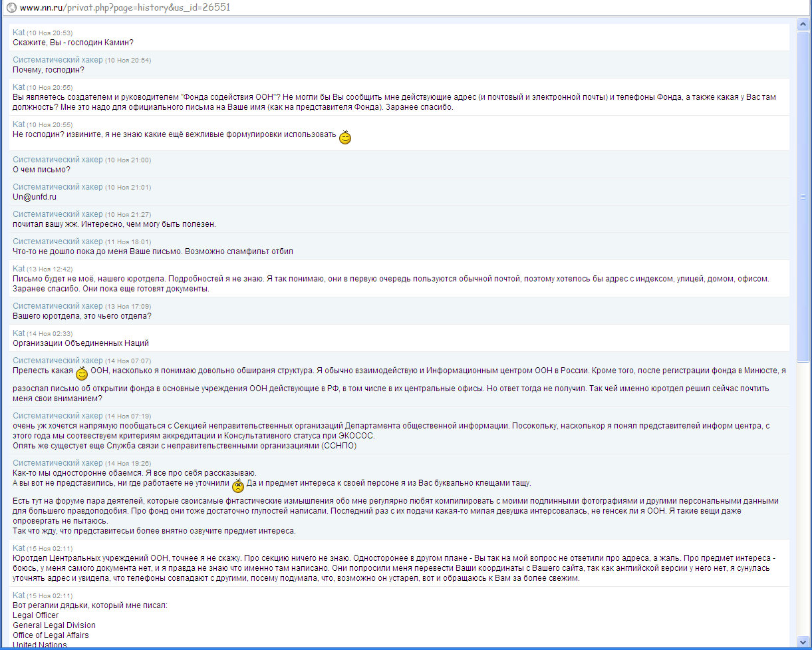Click the smiley after "формулировки использовать"
The image size is (812, 650).
(x=345, y=138)
